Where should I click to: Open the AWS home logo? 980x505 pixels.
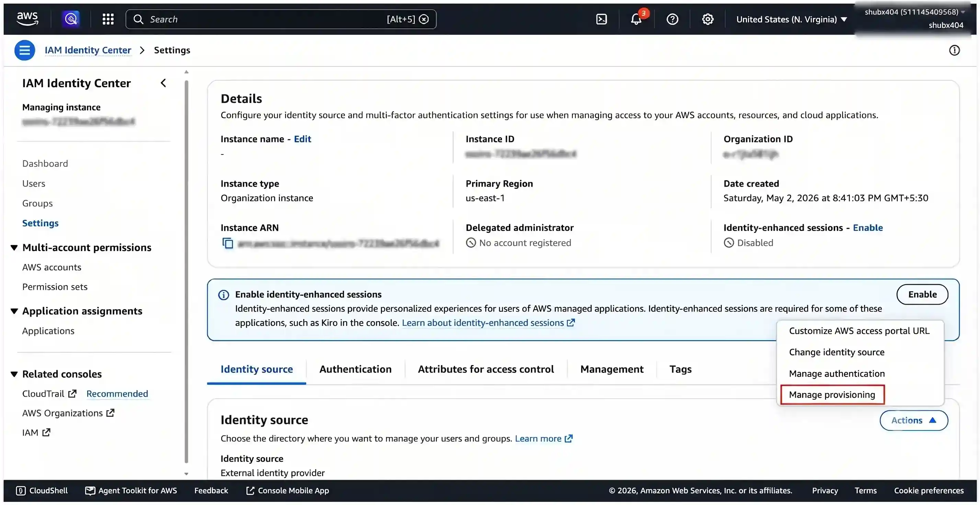coord(27,19)
